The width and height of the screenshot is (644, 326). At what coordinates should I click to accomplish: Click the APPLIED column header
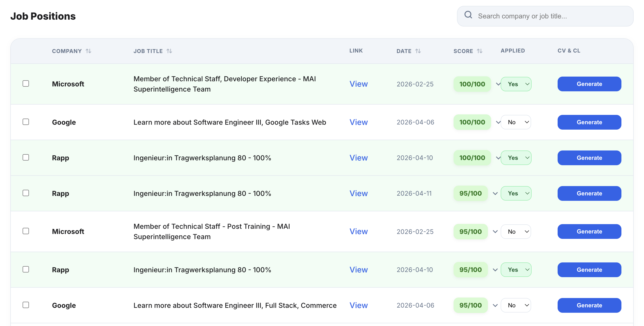513,51
